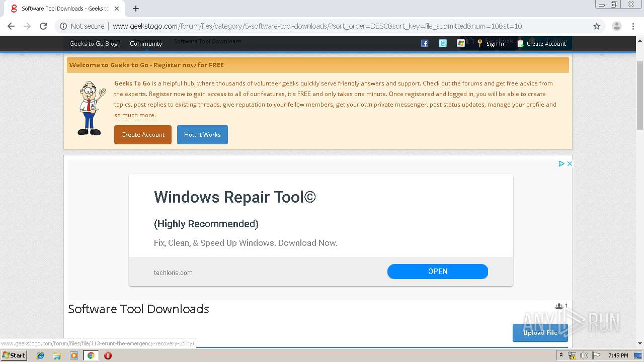Bookmark this page with the star icon
Viewport: 644px width, 362px height.
pyautogui.click(x=597, y=26)
